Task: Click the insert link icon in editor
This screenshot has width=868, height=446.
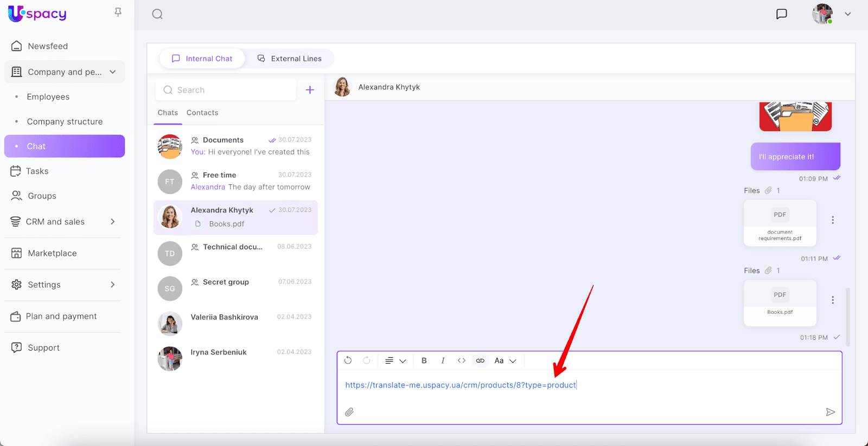Action: coord(480,361)
